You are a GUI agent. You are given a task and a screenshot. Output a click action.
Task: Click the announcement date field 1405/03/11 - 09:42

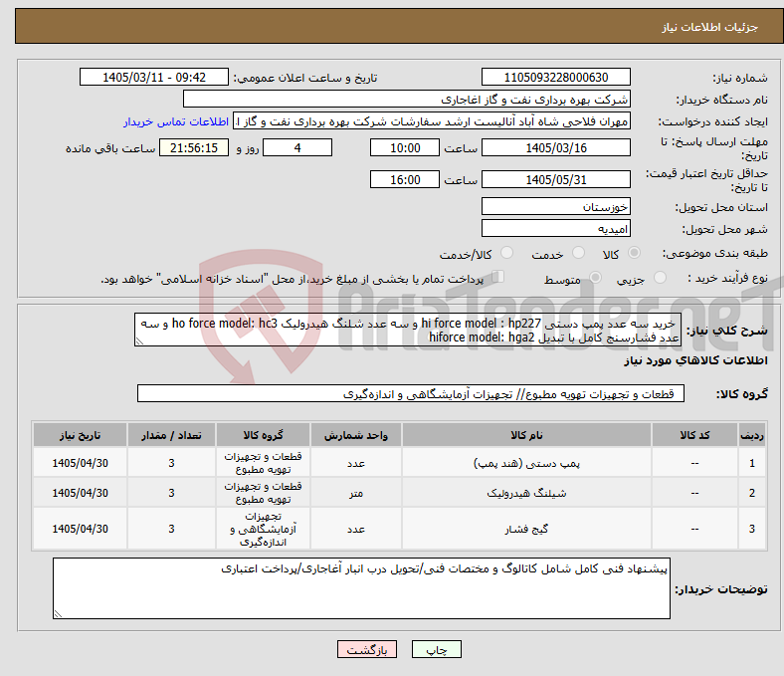(154, 77)
